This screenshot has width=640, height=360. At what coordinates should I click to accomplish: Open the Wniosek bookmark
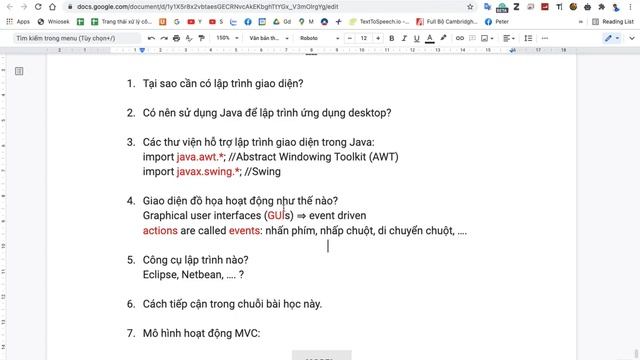click(x=53, y=22)
